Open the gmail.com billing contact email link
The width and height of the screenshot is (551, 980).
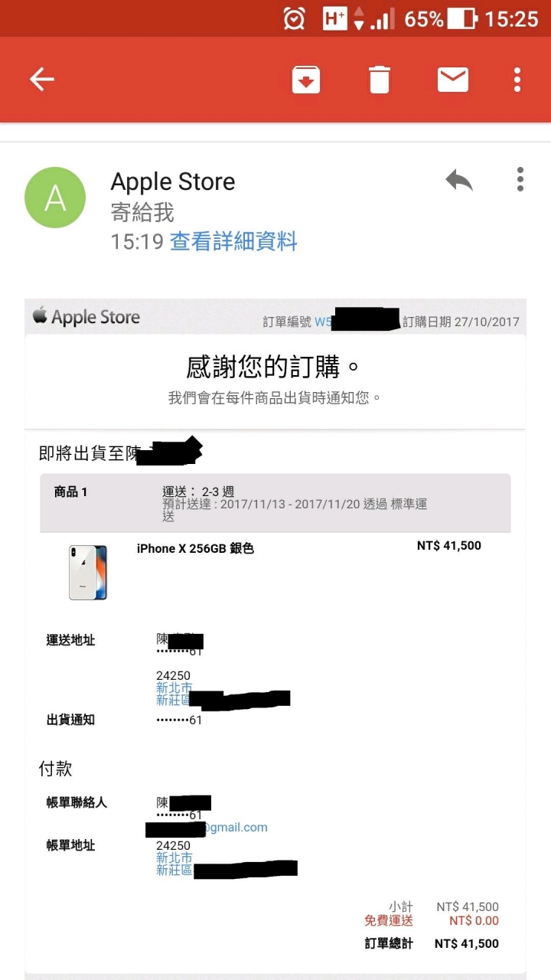[x=207, y=828]
